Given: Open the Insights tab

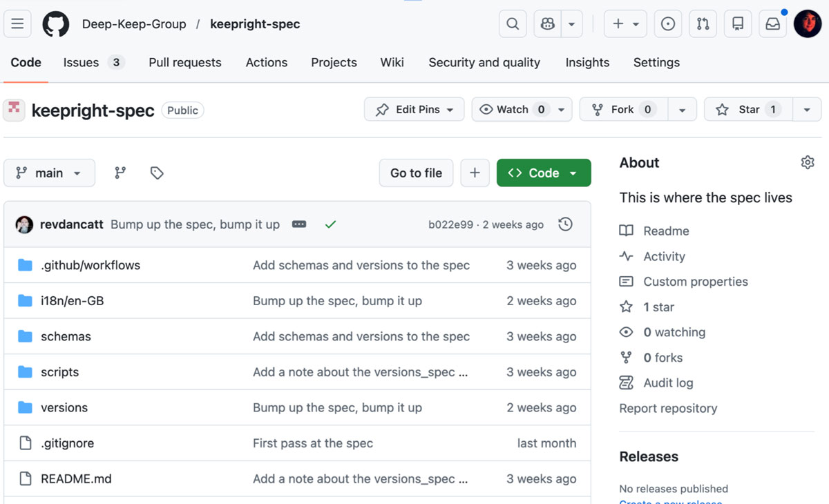Looking at the screenshot, I should click(587, 62).
